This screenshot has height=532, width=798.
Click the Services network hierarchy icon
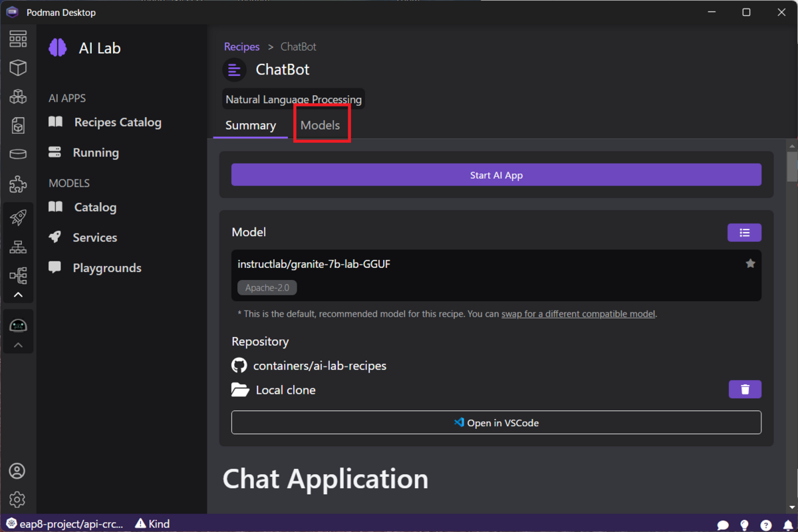point(18,247)
